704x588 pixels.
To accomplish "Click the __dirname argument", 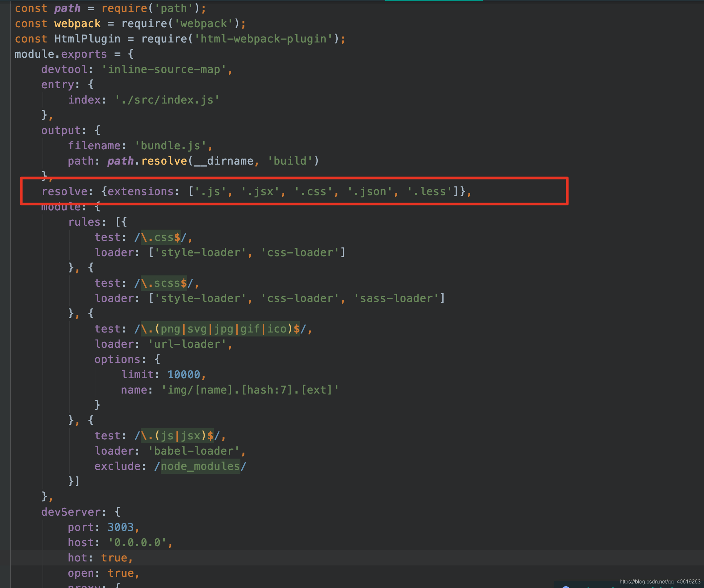I will tap(223, 161).
